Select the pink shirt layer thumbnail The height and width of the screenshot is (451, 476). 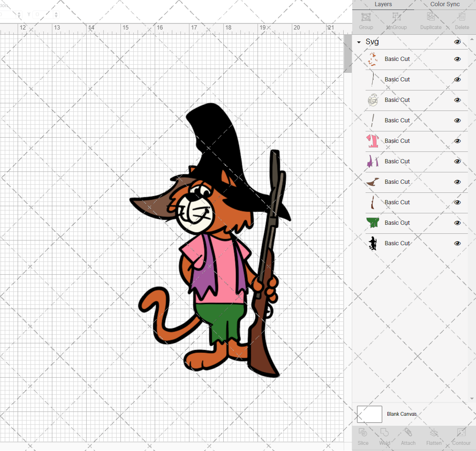pos(373,141)
